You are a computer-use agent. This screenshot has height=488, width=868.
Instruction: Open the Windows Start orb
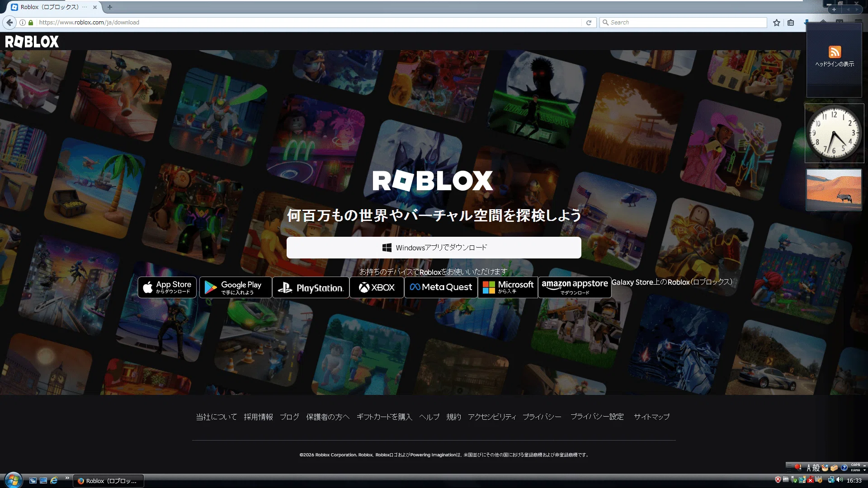tap(13, 480)
